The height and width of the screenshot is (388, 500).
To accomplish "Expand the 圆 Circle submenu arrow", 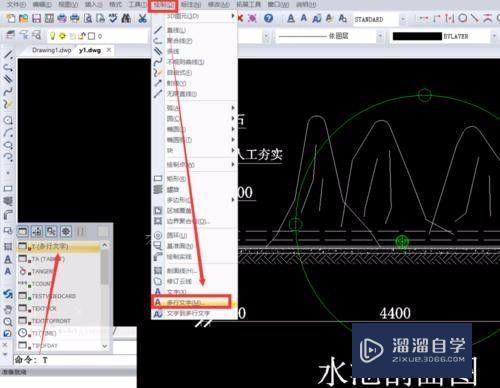I will pos(233,118).
